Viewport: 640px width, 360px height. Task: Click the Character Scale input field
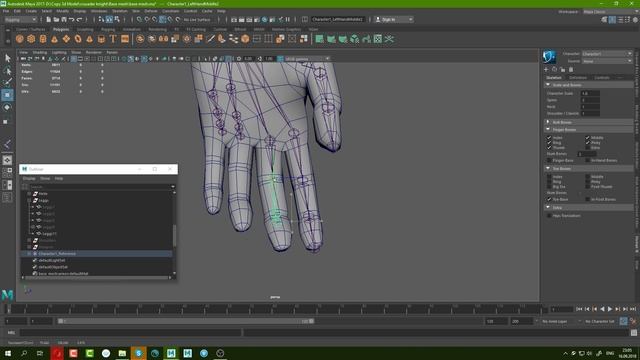[590, 93]
